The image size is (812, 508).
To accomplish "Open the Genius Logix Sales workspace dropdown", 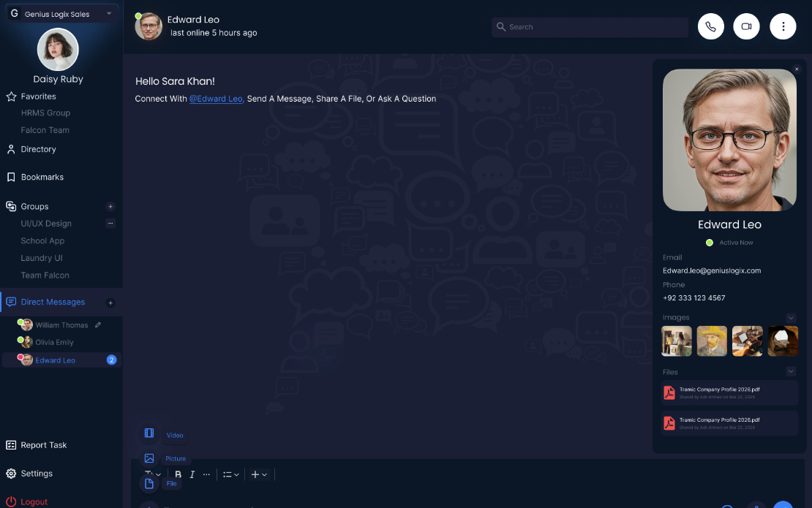I will [61, 13].
